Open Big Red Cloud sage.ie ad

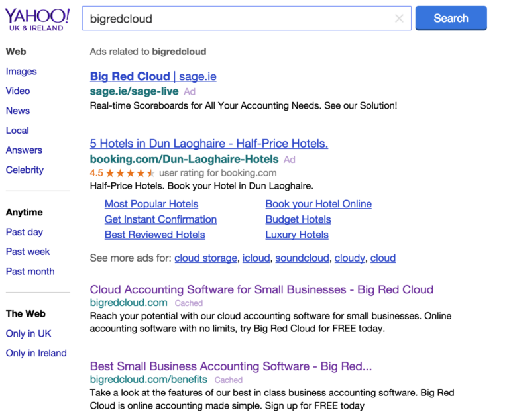point(153,76)
